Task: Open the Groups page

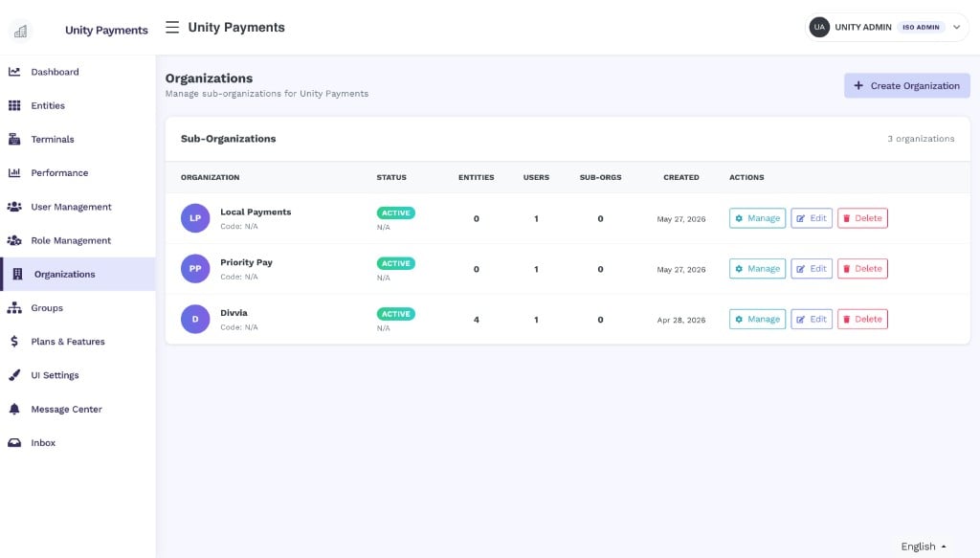Action: pos(78,308)
